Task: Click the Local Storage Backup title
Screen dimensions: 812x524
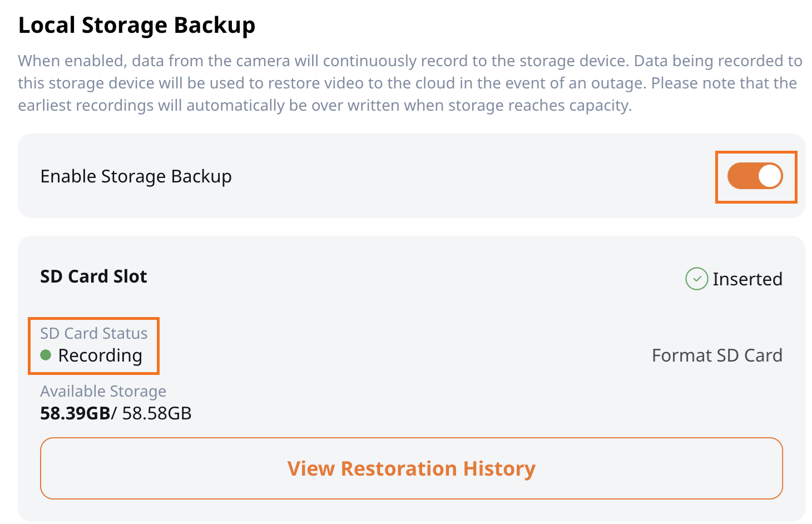Action: 137,26
